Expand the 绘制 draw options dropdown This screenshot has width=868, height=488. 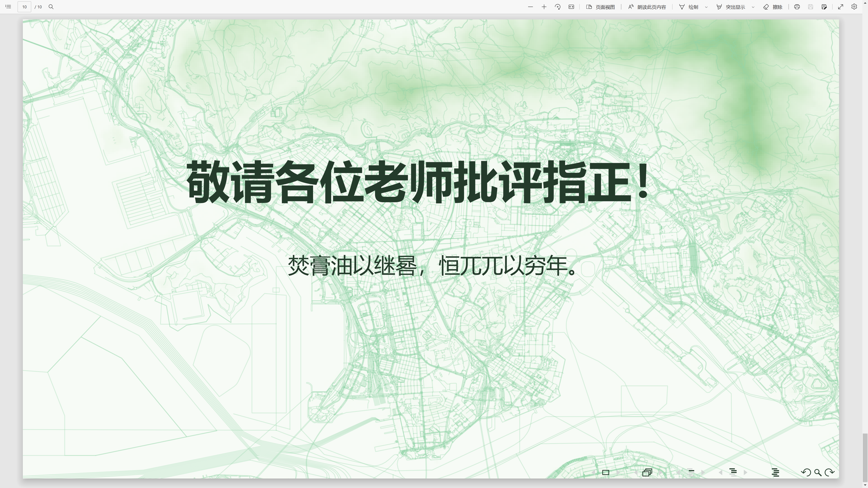point(706,7)
